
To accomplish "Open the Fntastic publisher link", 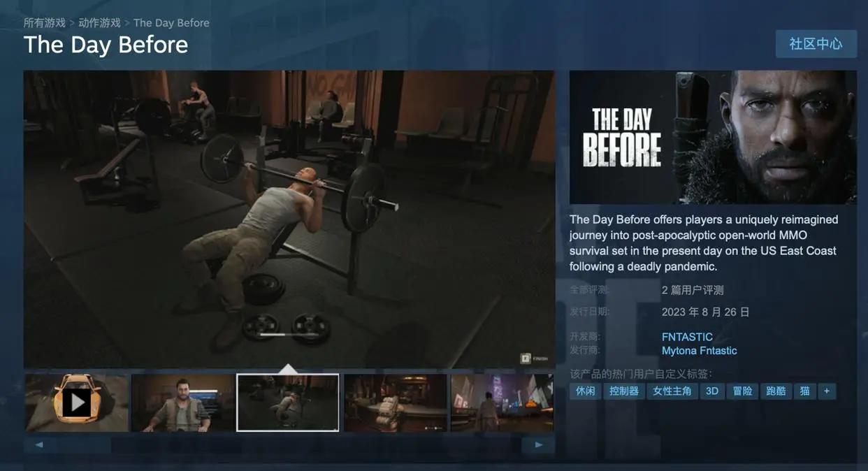I will coord(717,351).
